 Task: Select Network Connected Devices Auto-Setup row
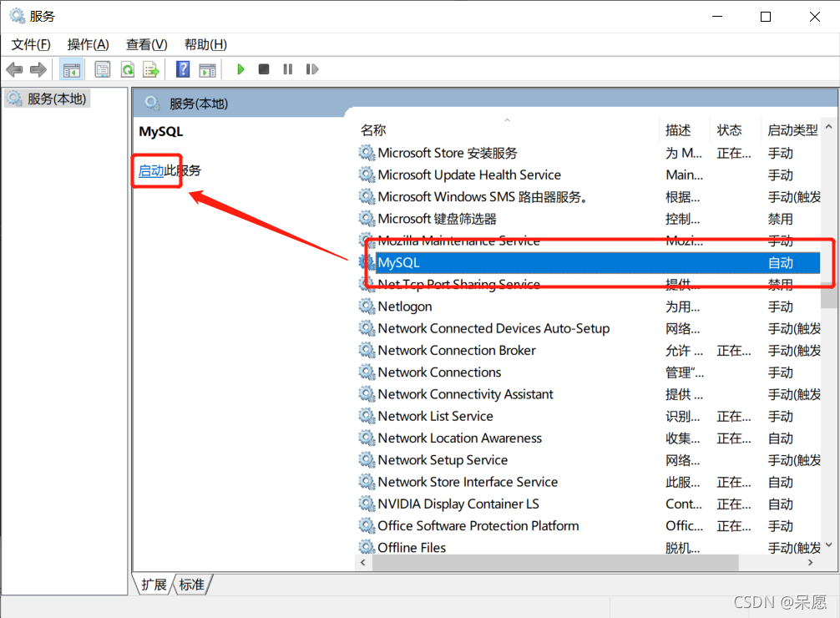coord(590,328)
